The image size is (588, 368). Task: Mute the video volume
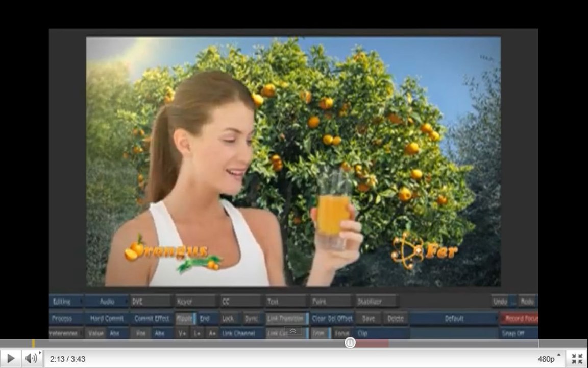pyautogui.click(x=32, y=359)
